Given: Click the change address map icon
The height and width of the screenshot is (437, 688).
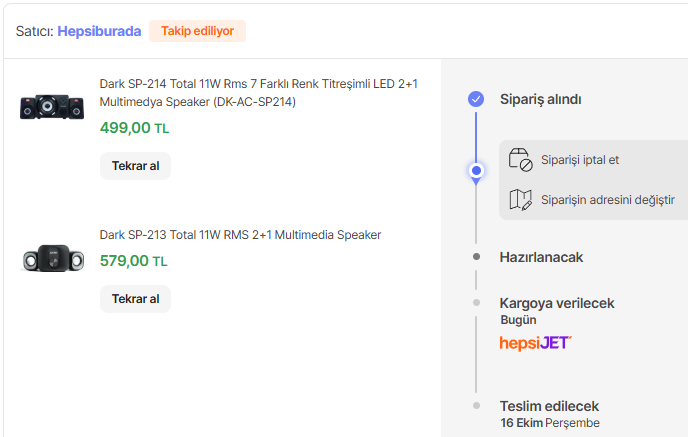Looking at the screenshot, I should (520, 200).
